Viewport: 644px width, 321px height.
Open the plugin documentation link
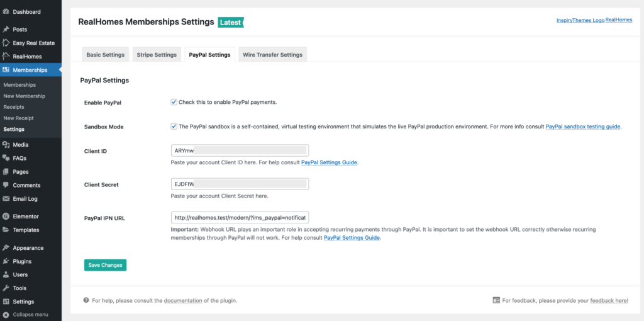pos(183,300)
